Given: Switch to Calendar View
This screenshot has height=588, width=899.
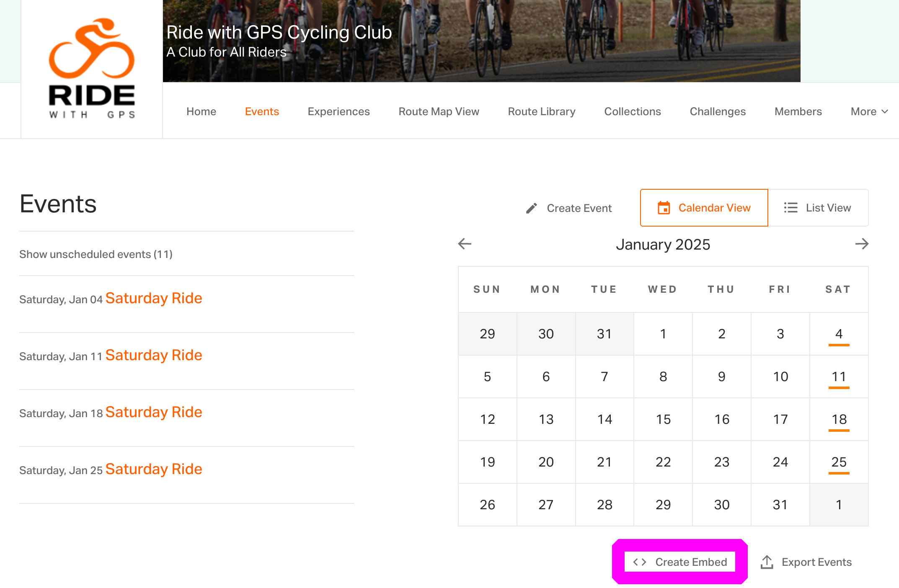Looking at the screenshot, I should 704,208.
